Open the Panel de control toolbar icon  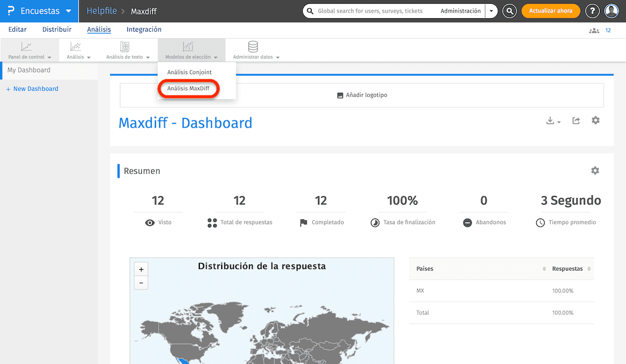pos(27,47)
